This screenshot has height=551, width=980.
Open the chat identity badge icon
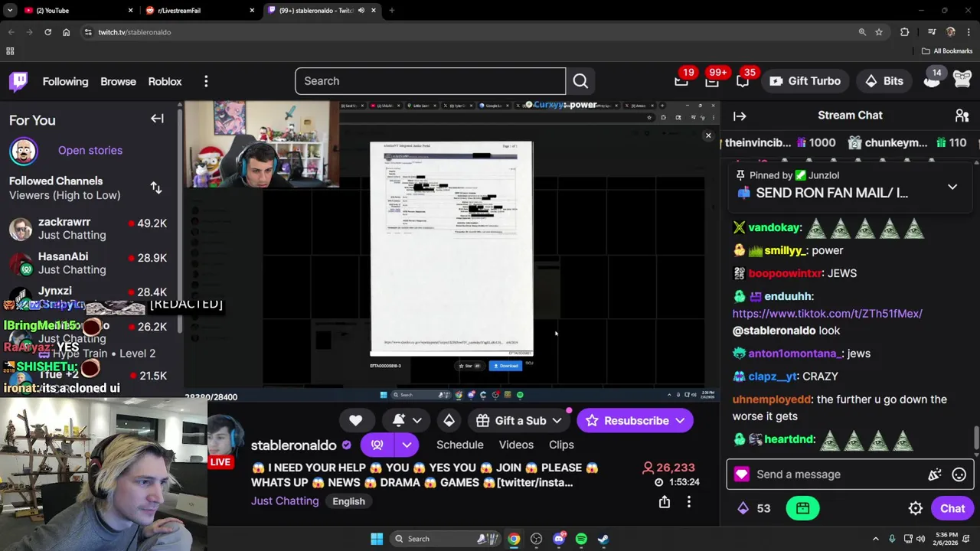coord(741,474)
